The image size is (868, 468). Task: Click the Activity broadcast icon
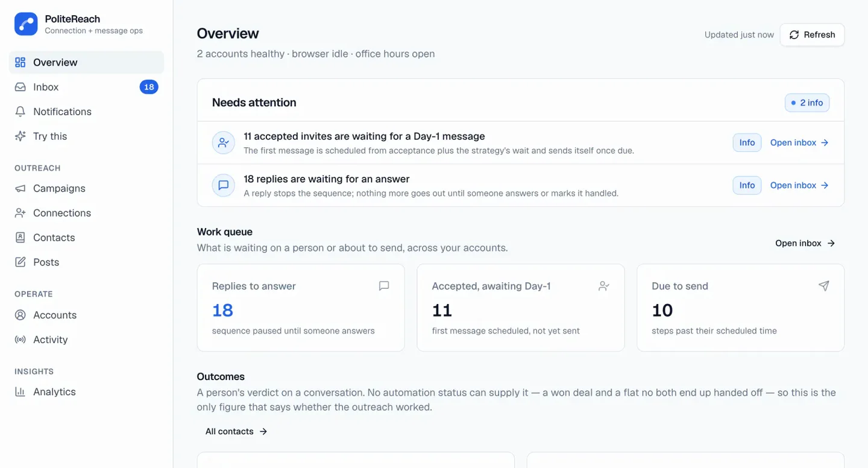[x=20, y=340]
